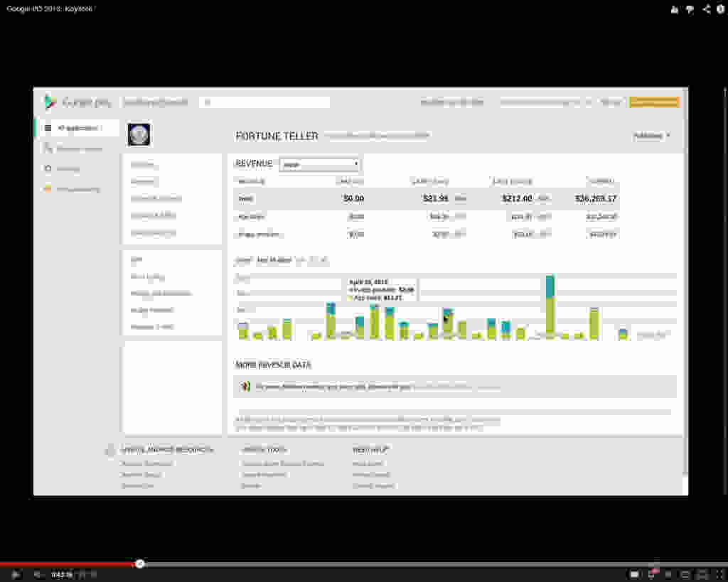The width and height of the screenshot is (728, 582).
Task: Open the video quality settings gear
Action: [x=652, y=574]
